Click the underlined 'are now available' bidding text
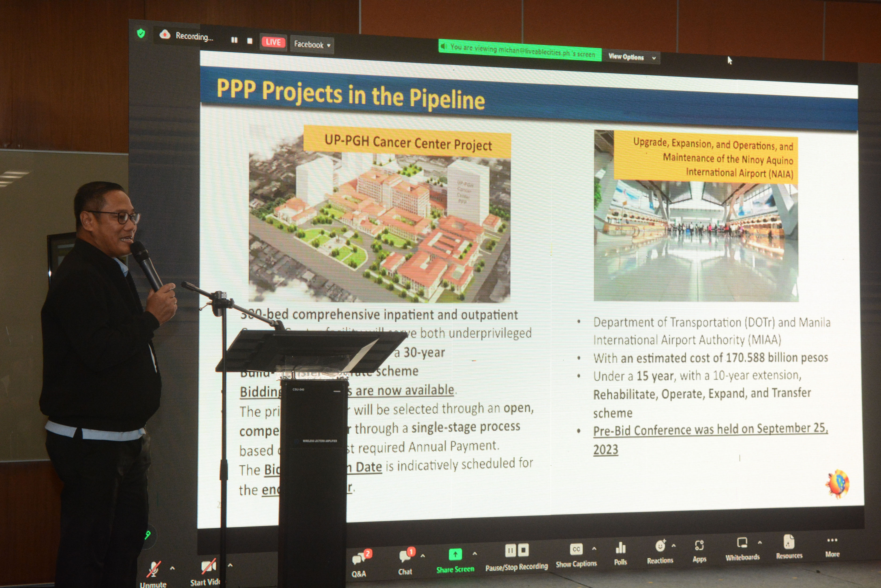This screenshot has height=588, width=881. 405,390
